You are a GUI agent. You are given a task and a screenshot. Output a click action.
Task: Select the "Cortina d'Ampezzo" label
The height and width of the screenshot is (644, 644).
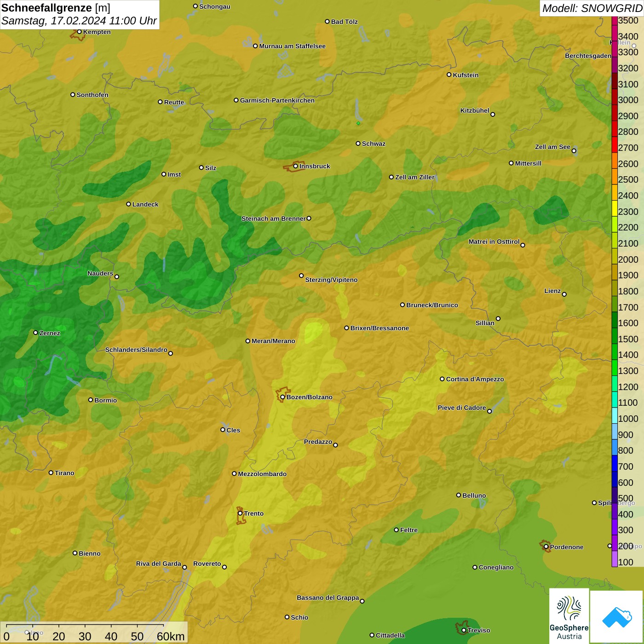tap(475, 379)
